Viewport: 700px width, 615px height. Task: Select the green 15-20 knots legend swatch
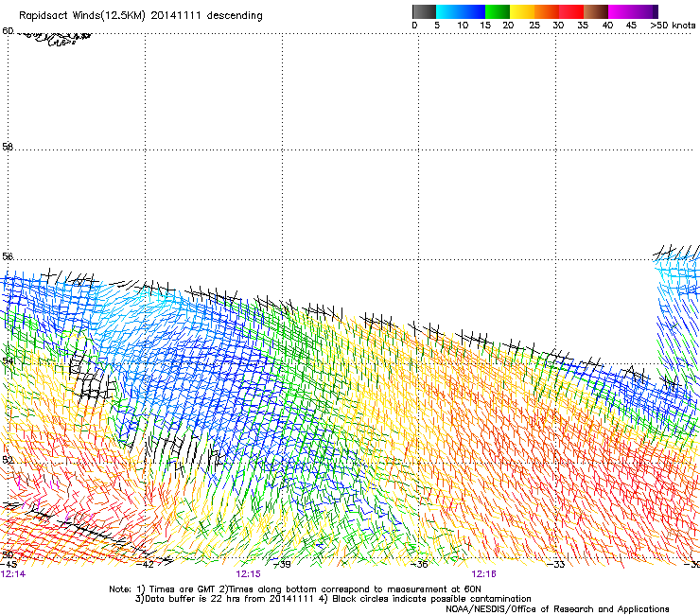[498, 11]
